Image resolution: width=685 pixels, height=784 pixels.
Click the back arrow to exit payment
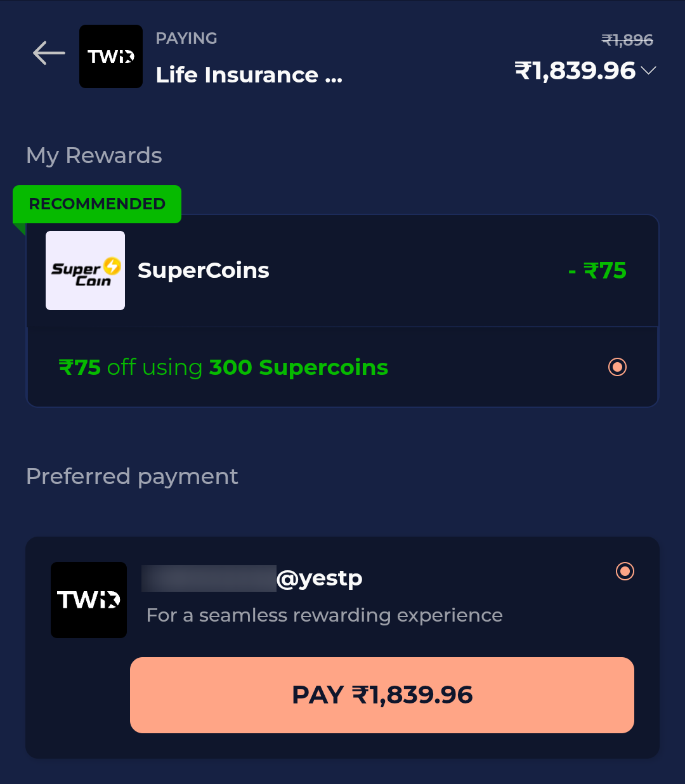(x=48, y=54)
